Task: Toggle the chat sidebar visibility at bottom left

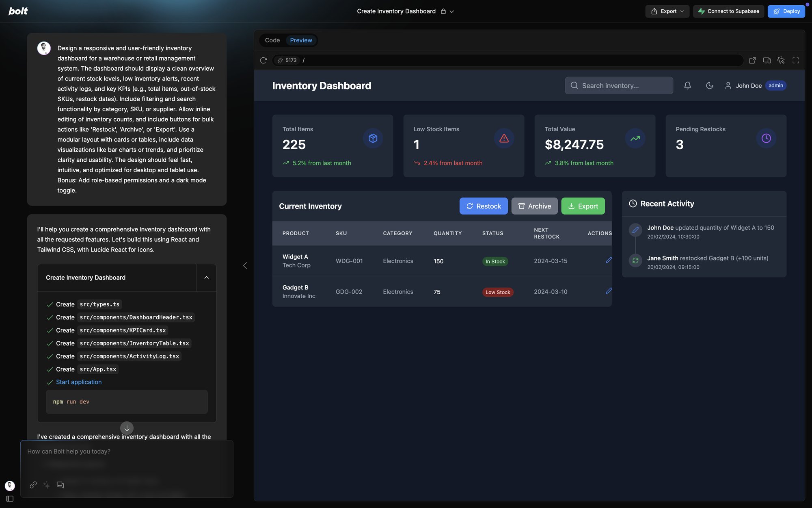Action: click(x=10, y=498)
